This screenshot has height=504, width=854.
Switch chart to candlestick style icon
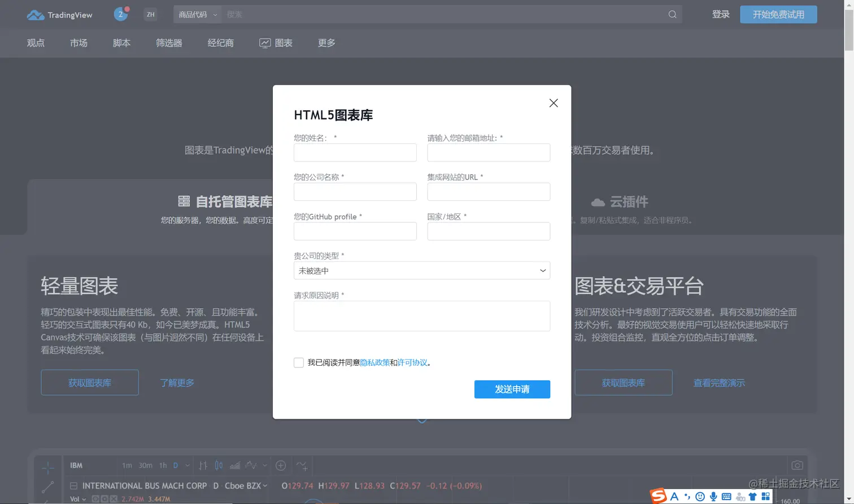click(x=219, y=465)
